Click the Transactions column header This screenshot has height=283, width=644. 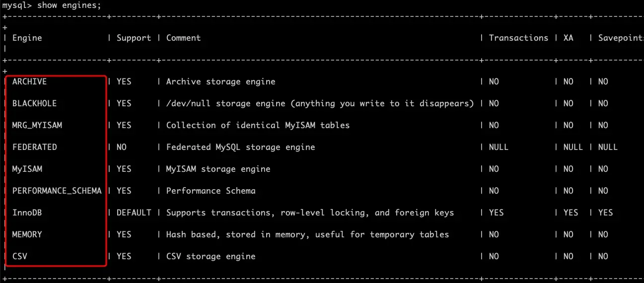[x=518, y=38]
